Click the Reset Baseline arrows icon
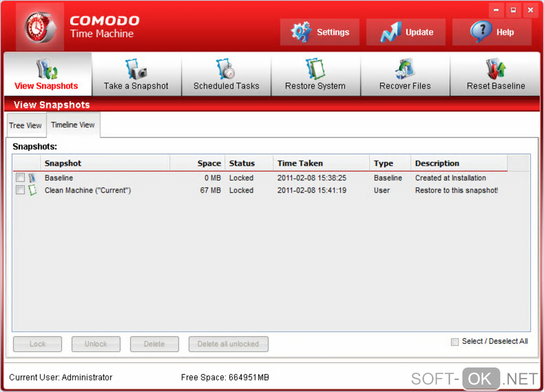Image resolution: width=544 pixels, height=392 pixels. pos(496,69)
